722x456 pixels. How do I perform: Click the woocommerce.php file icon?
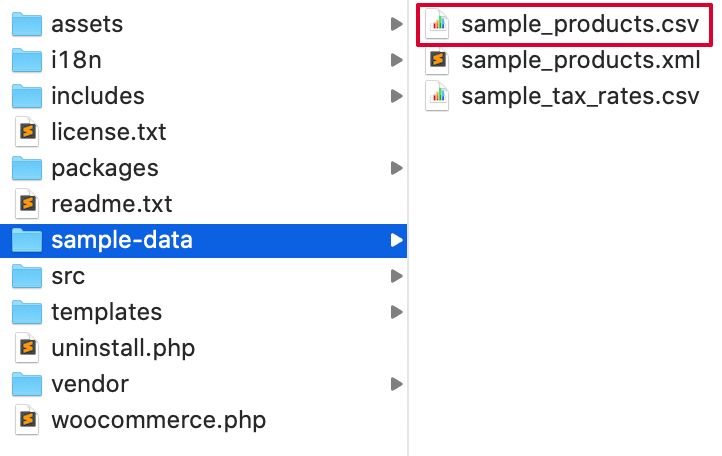pos(28,420)
